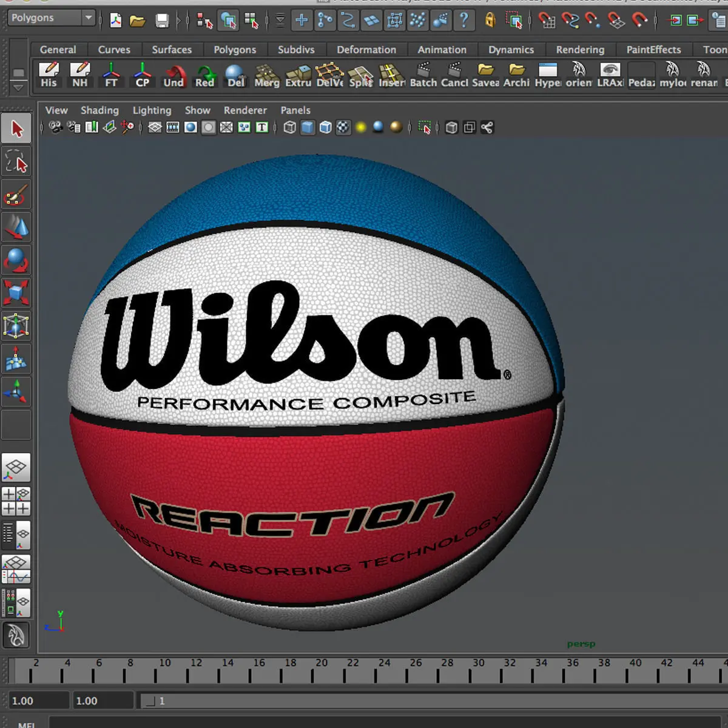Open the viewport Shading menu
This screenshot has width=728, height=728.
99,110
